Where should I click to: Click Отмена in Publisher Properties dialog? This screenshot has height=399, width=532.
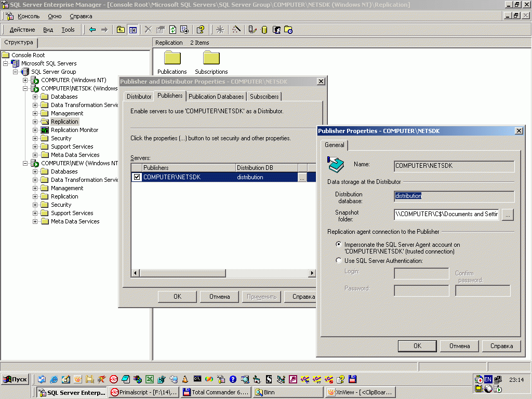459,346
